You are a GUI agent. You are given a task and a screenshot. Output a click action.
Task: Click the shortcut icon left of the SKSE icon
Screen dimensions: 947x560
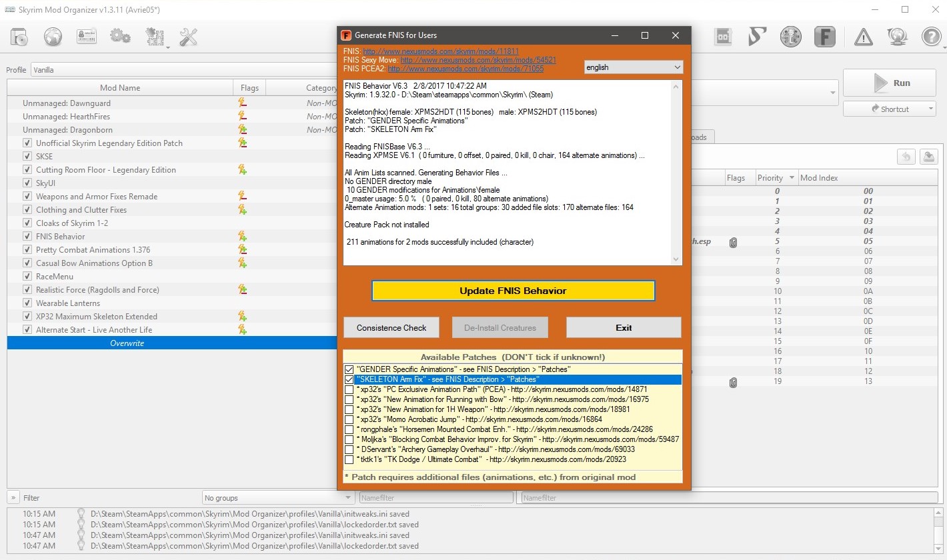click(724, 37)
